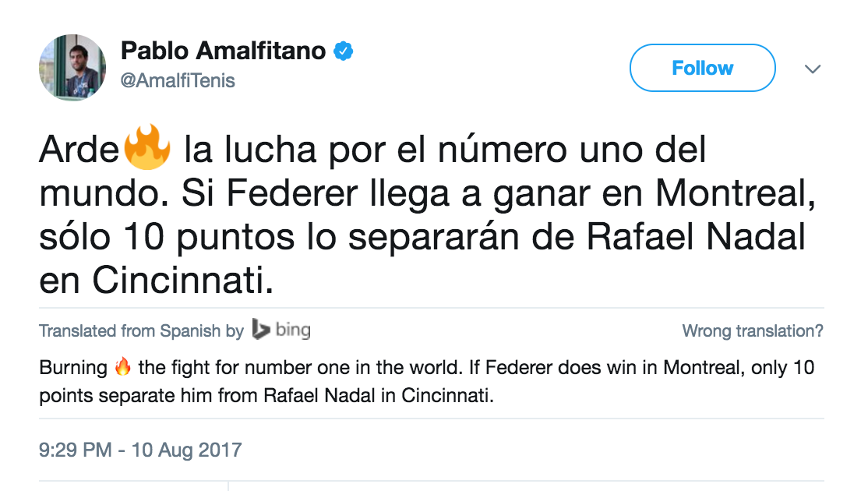Click the verified badge beside Pablo Amalfitano

point(344,51)
